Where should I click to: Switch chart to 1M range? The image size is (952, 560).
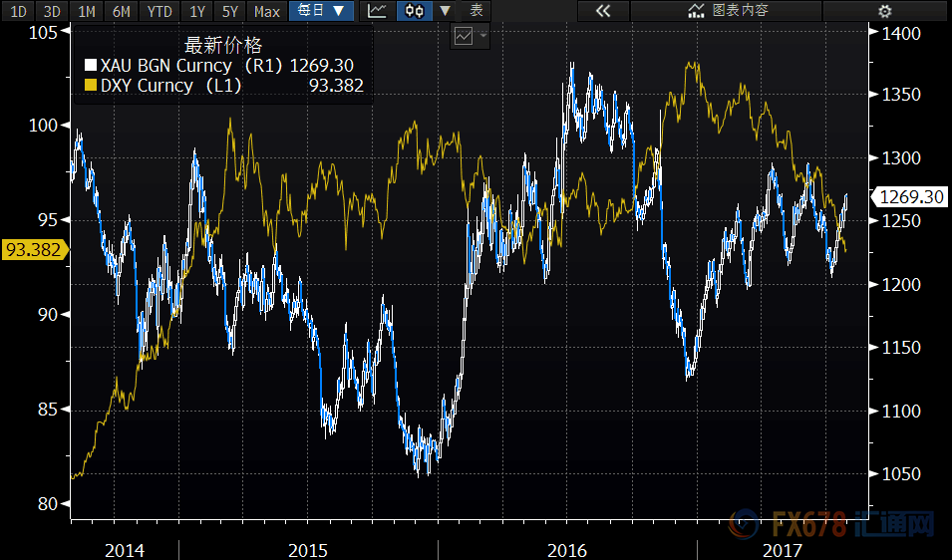point(87,11)
